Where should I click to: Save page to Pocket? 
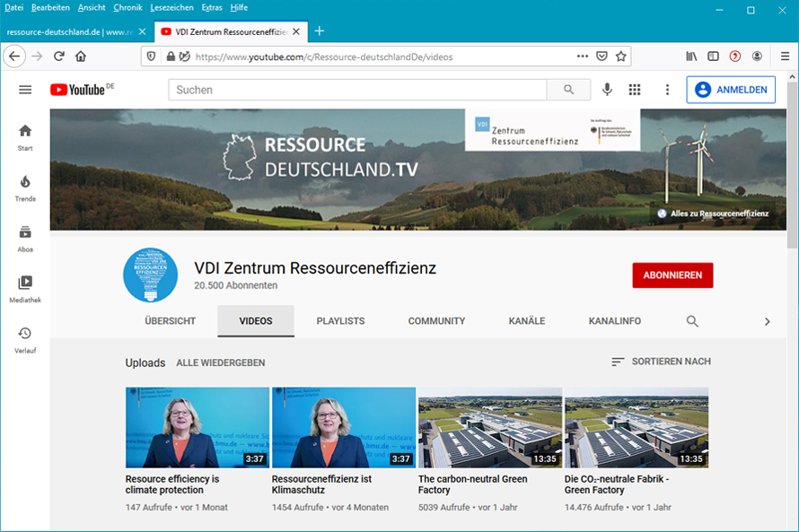(601, 57)
